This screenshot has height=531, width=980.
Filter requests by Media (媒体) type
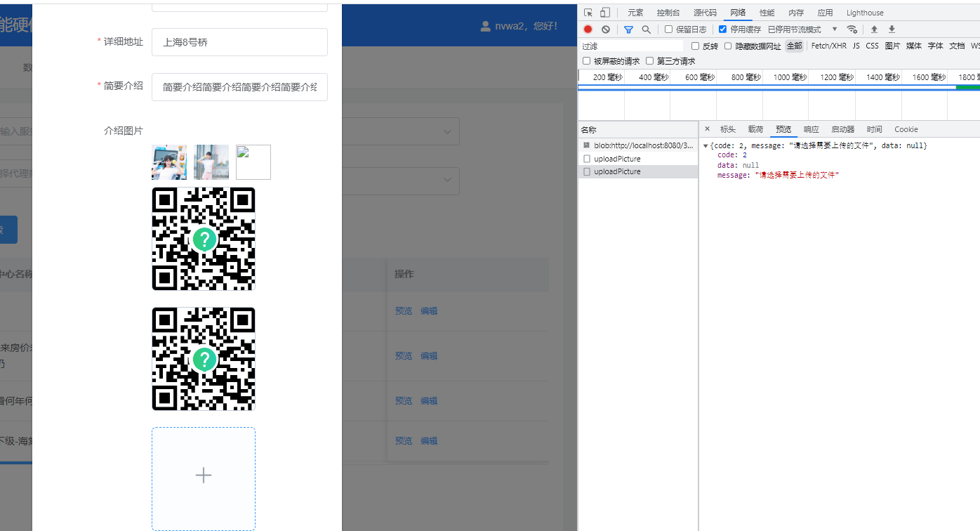[914, 46]
